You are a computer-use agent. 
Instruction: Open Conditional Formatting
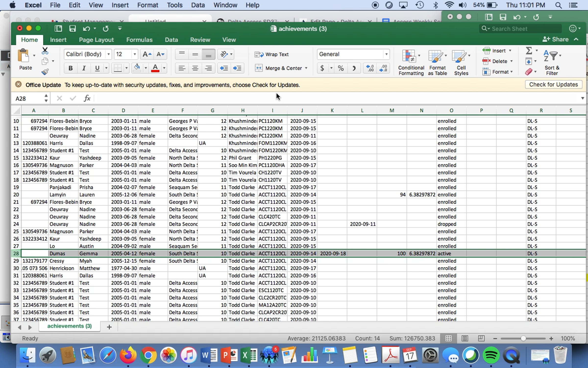411,63
